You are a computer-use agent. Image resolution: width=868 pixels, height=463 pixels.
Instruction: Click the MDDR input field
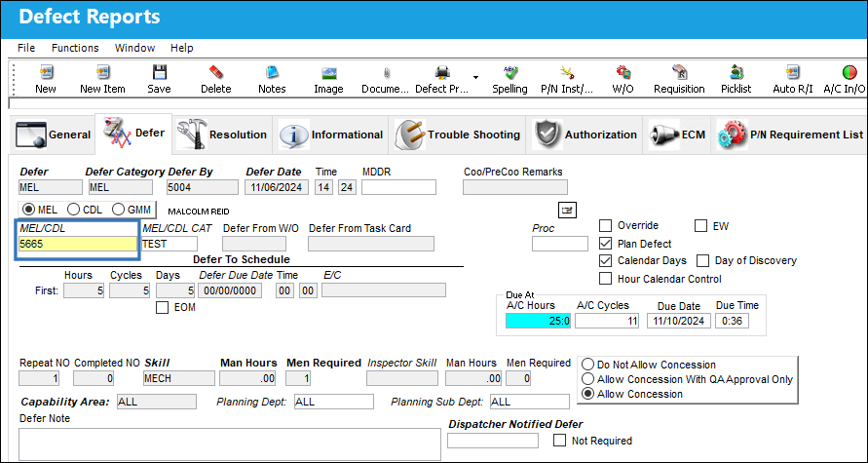pos(398,187)
